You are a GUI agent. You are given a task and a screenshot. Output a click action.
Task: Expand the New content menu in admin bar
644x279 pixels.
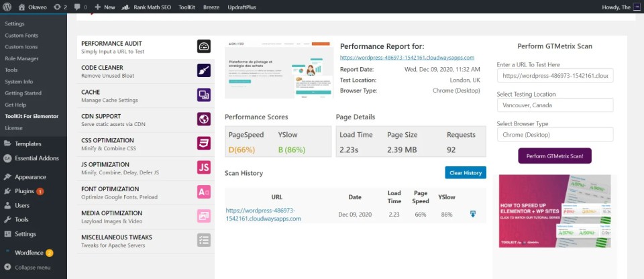point(105,7)
